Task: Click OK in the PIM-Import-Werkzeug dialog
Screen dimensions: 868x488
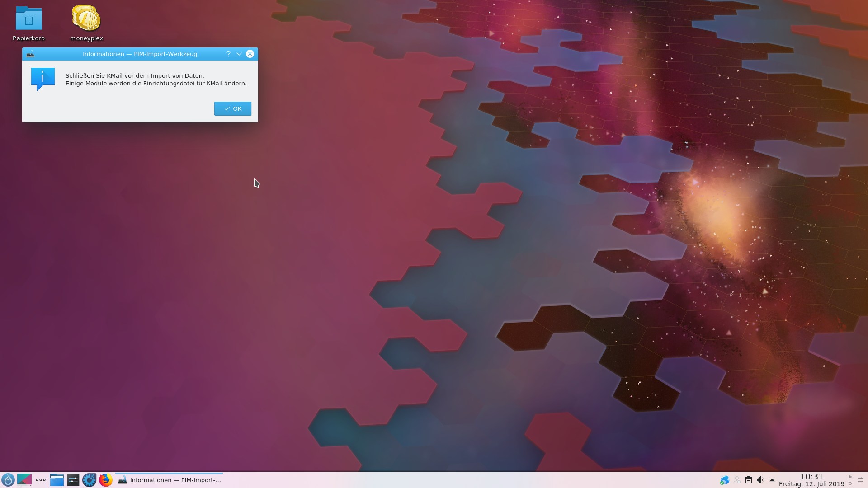Action: click(233, 108)
